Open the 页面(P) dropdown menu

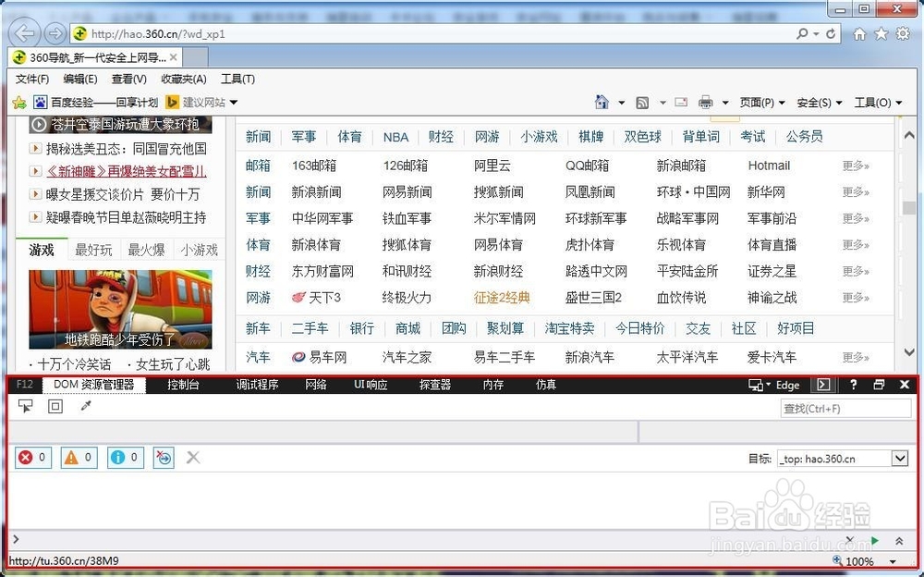pyautogui.click(x=762, y=103)
